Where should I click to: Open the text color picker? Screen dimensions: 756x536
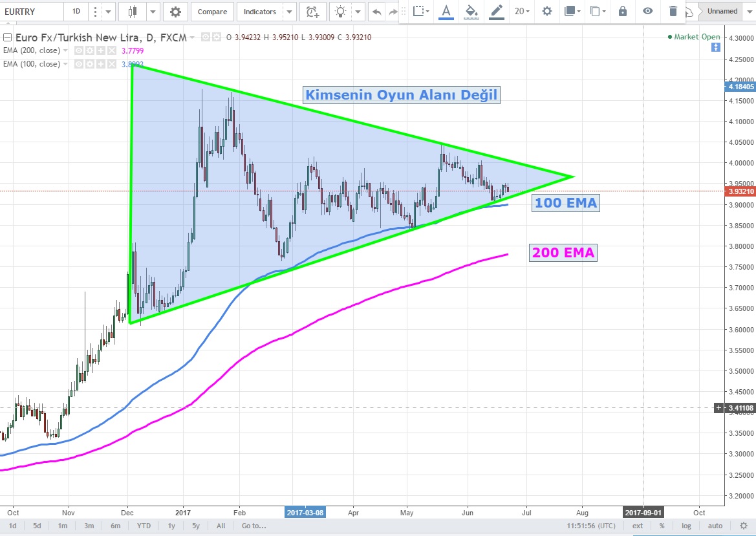pyautogui.click(x=446, y=11)
